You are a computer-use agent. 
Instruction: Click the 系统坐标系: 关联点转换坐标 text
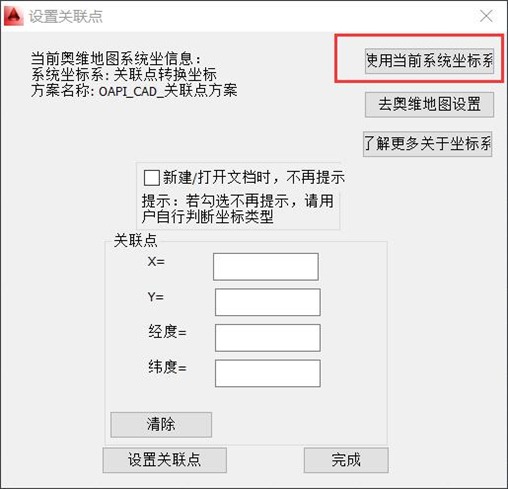click(124, 75)
